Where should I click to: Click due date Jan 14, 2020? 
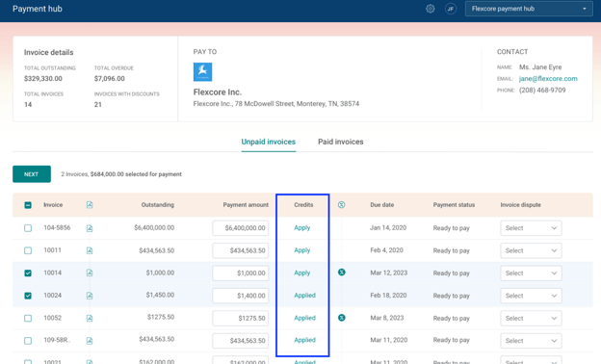pos(388,227)
